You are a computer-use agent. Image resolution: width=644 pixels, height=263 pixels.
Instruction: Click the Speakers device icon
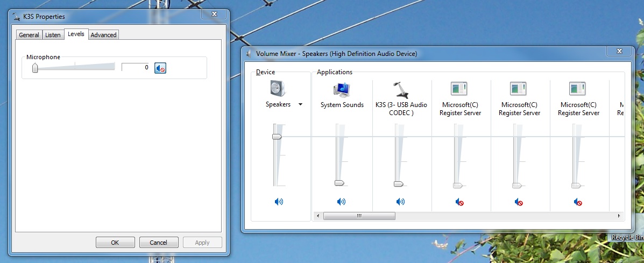point(278,88)
